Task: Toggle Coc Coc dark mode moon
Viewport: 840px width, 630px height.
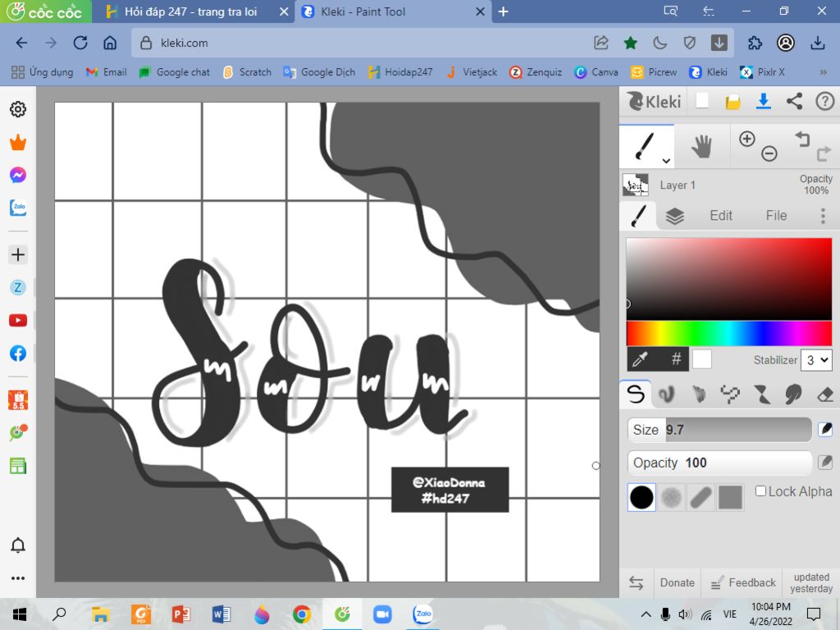Action: [660, 43]
